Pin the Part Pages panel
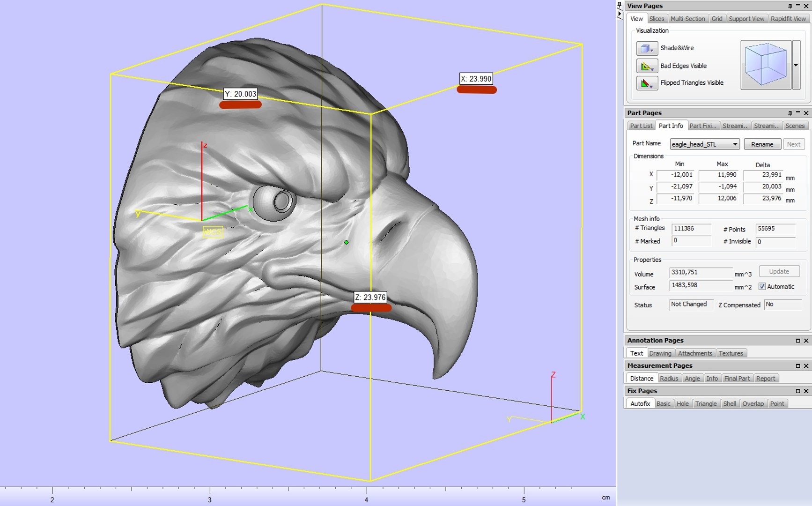Image resolution: width=812 pixels, height=506 pixels. click(790, 113)
